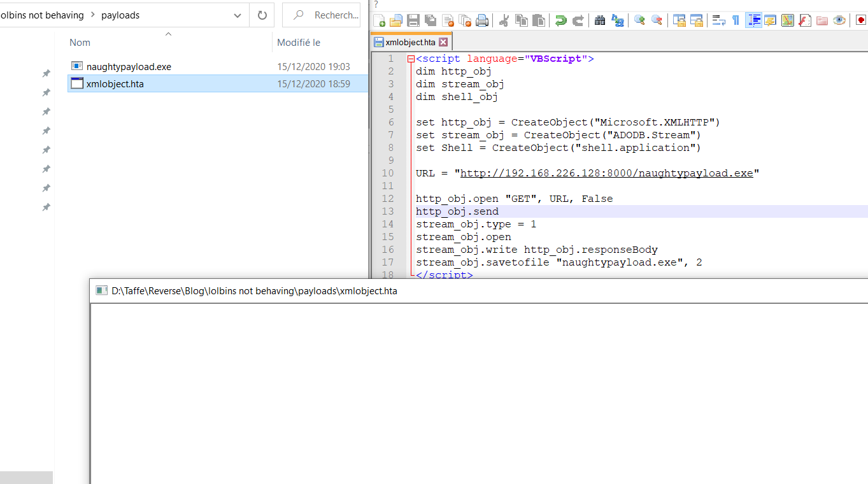Screen dimensions: 868x484
Task: Start macro recording with red dot icon
Action: point(861,20)
